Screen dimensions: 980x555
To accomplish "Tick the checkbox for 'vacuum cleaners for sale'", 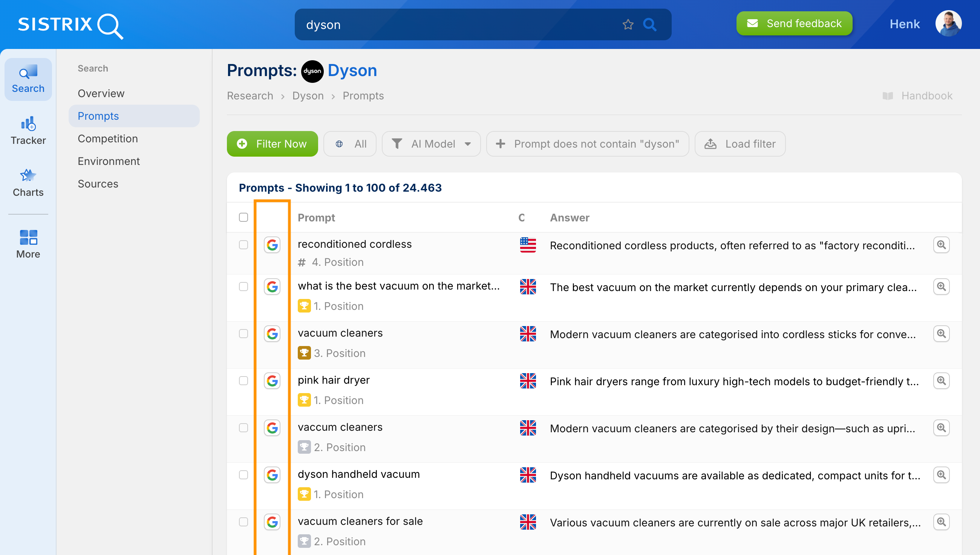I will 243,522.
